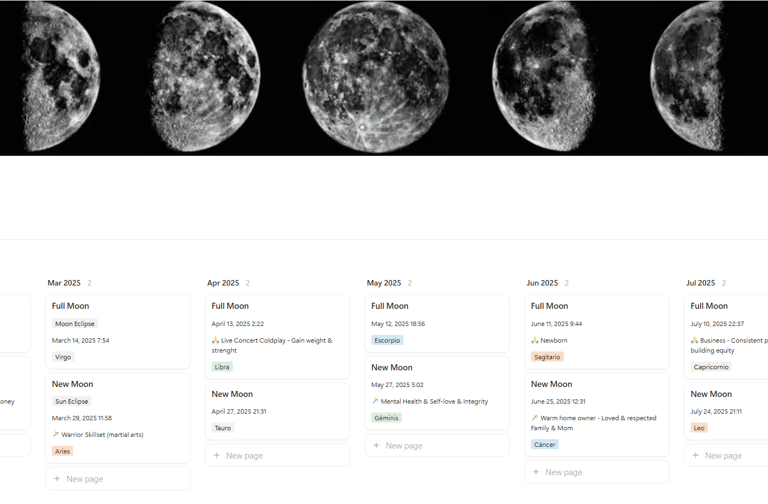
Task: Click the plus icon in Apr 2025 column
Action: [x=216, y=456]
